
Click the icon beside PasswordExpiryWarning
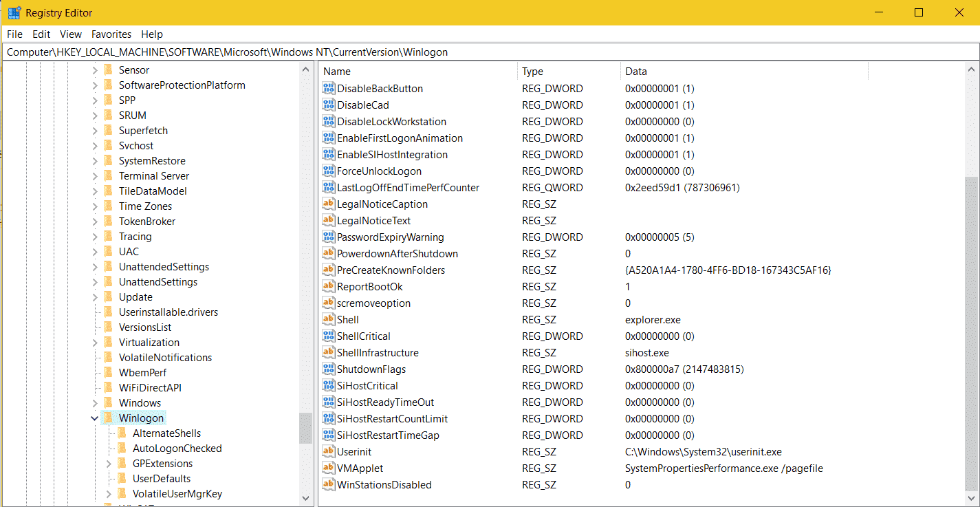coord(329,237)
